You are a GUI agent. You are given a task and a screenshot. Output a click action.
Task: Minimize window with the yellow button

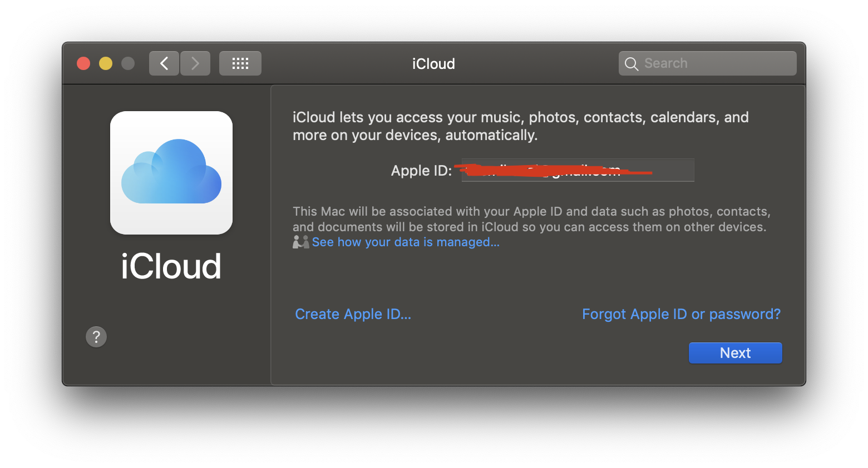(106, 63)
